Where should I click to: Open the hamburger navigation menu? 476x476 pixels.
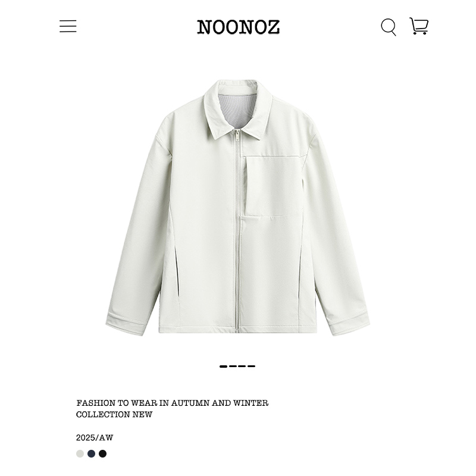pos(68,26)
